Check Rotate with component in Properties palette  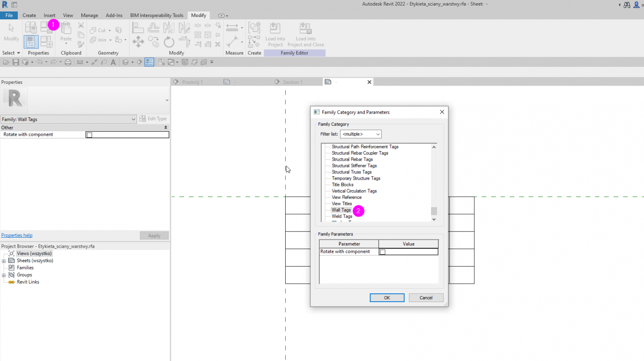point(89,135)
